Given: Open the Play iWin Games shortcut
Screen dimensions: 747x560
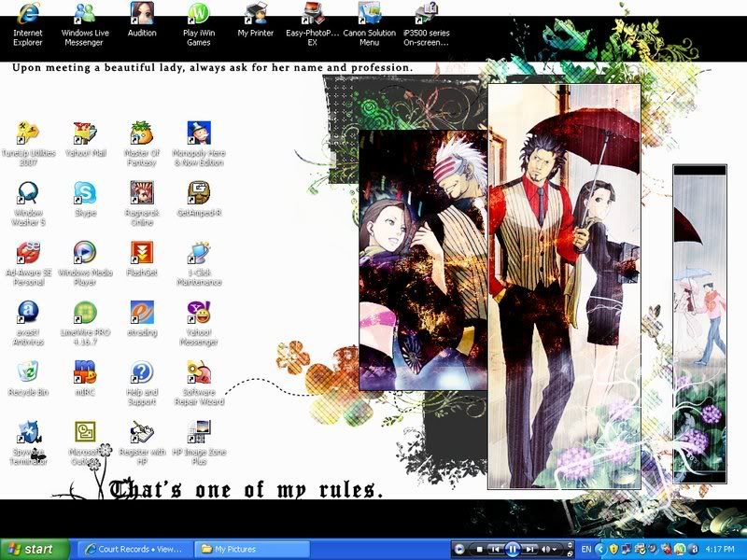Looking at the screenshot, I should coord(199,24).
